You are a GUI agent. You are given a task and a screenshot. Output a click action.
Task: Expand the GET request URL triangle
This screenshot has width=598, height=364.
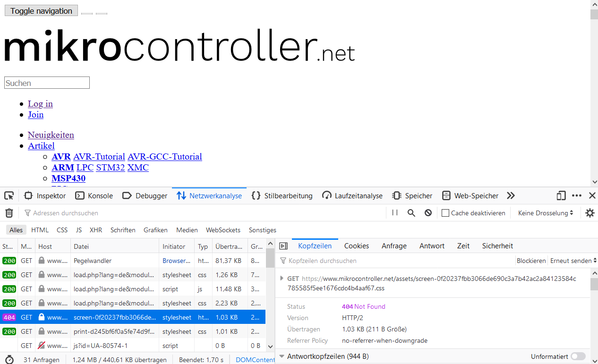[282, 279]
